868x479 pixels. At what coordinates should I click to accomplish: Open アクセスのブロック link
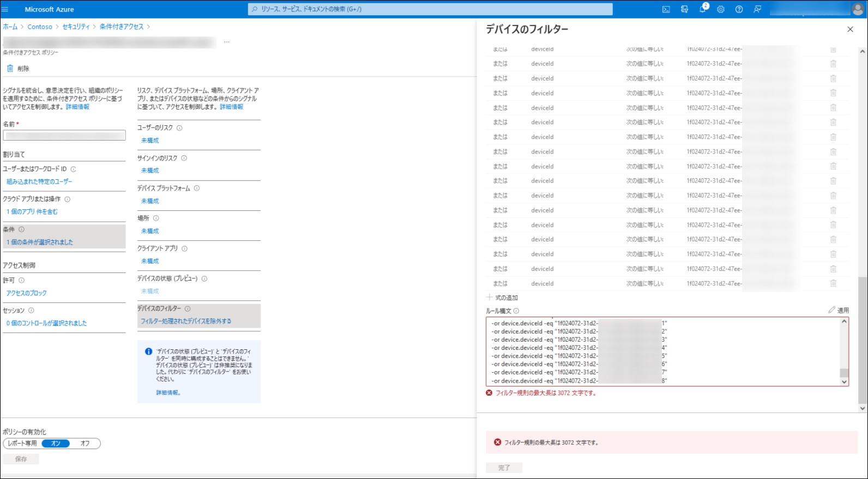(27, 293)
